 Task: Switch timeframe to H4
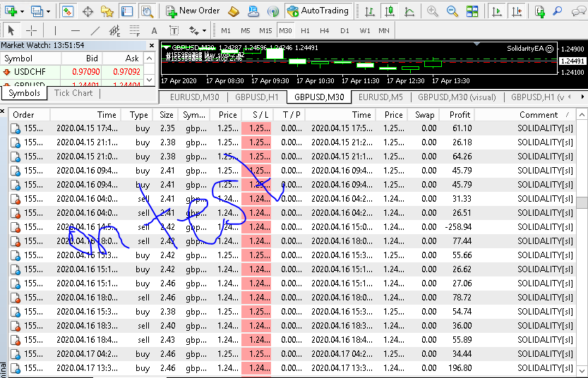[325, 31]
